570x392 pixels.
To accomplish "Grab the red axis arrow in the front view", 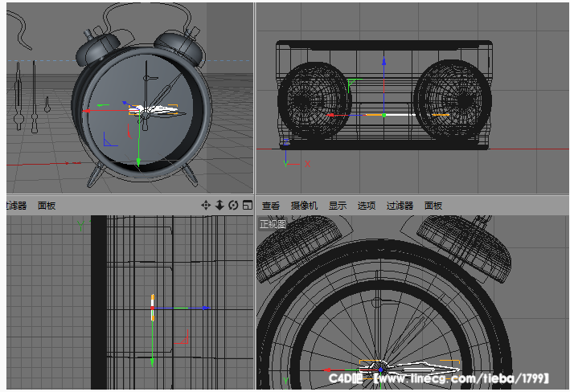I will 326,370.
